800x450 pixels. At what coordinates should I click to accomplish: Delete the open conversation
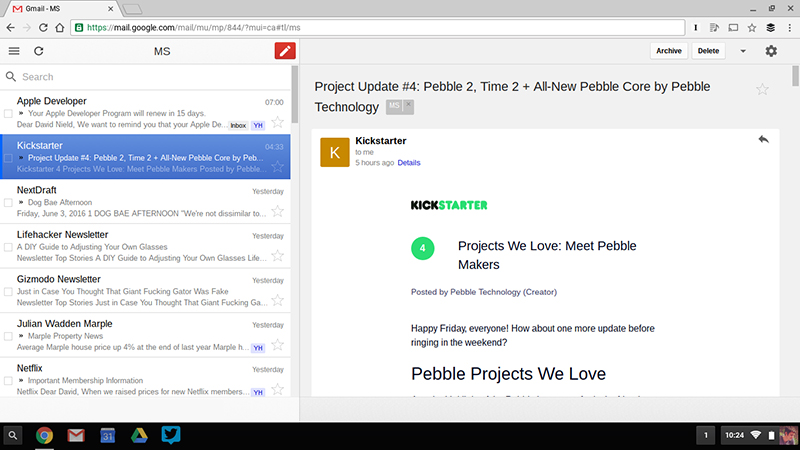pos(708,51)
